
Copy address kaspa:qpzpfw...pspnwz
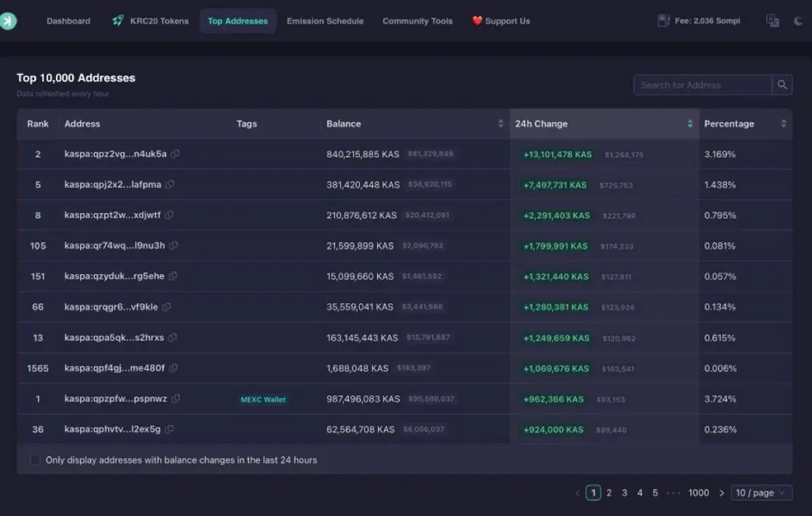(x=176, y=399)
